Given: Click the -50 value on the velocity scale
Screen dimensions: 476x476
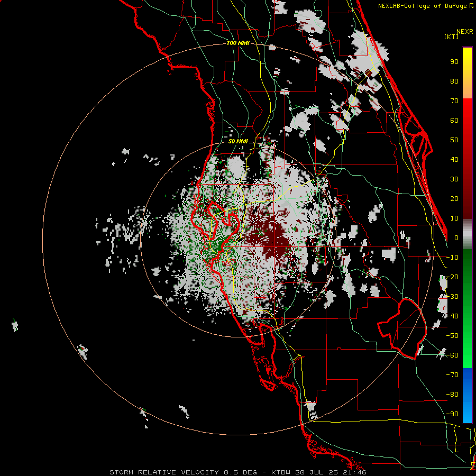Looking at the screenshot, I should [x=452, y=336].
